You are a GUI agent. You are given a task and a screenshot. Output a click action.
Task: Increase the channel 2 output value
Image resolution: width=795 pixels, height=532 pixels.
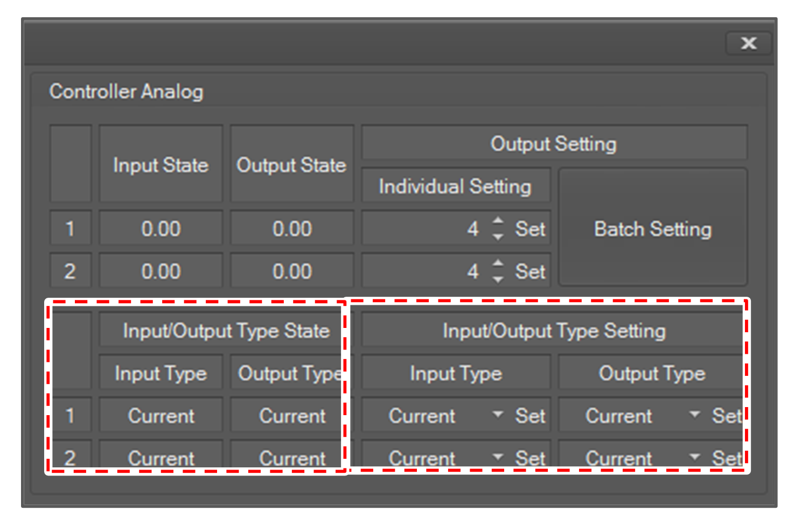tap(498, 263)
